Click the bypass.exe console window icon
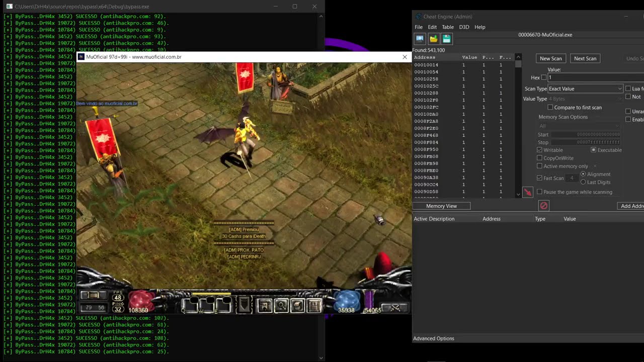This screenshot has width=644, height=362. point(9,7)
